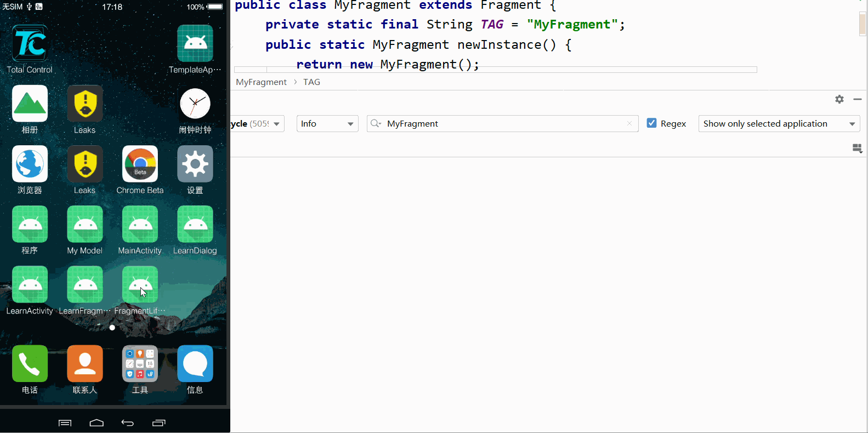868x433 pixels.
Task: Open the Tools folder in the dock
Action: click(140, 363)
